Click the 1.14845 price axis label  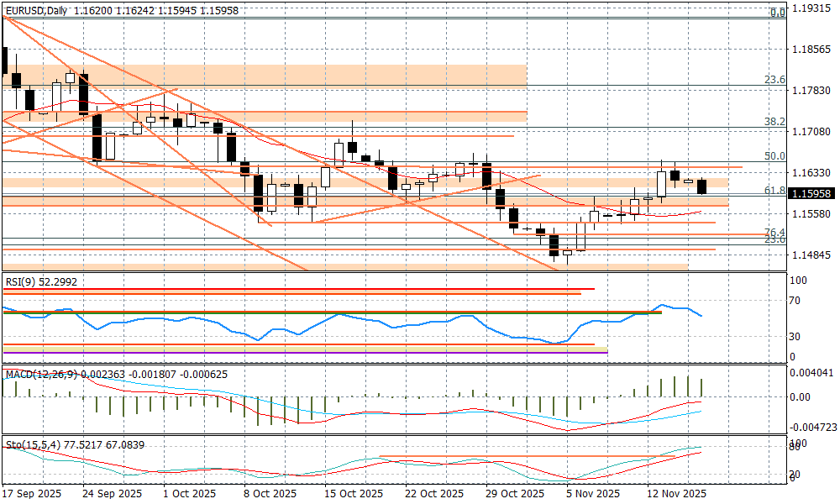tap(811, 255)
